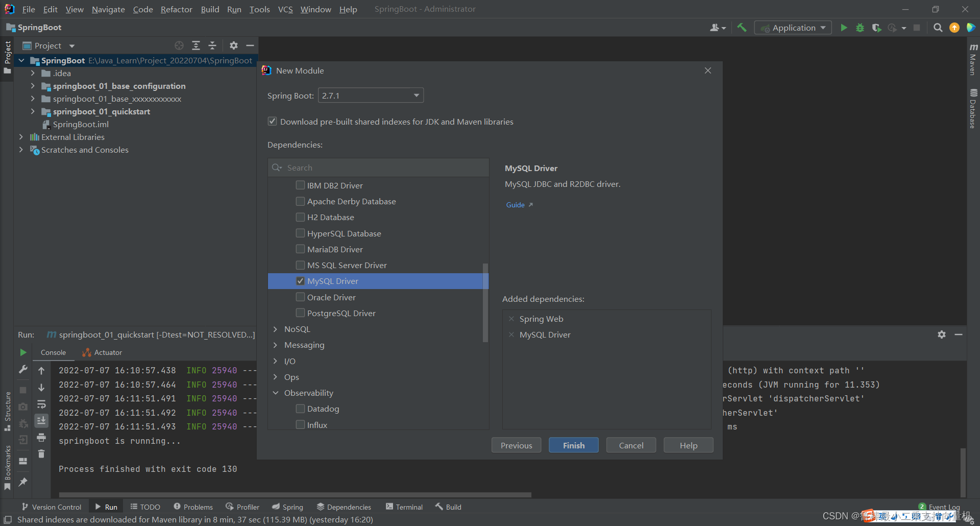
Task: Open the Event Log panel
Action: (x=939, y=507)
